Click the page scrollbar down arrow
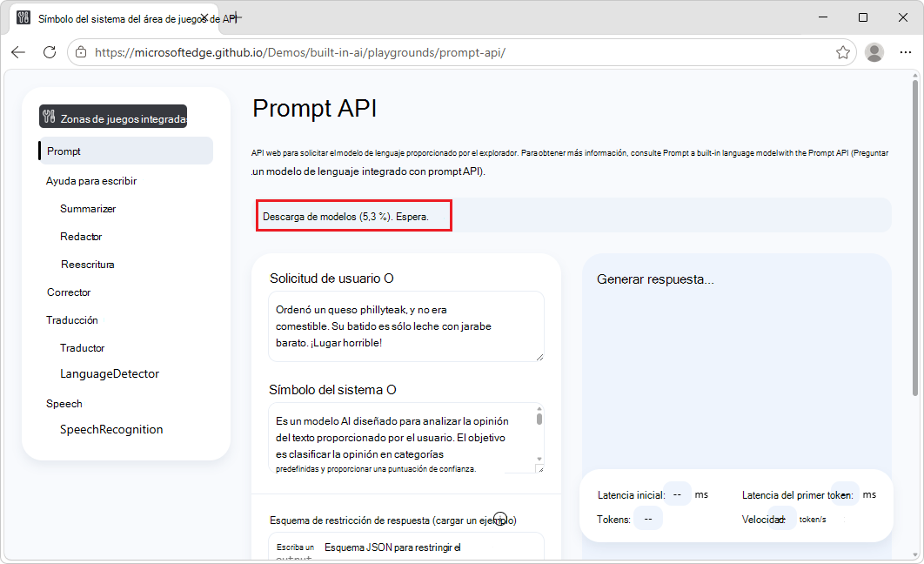 915,554
